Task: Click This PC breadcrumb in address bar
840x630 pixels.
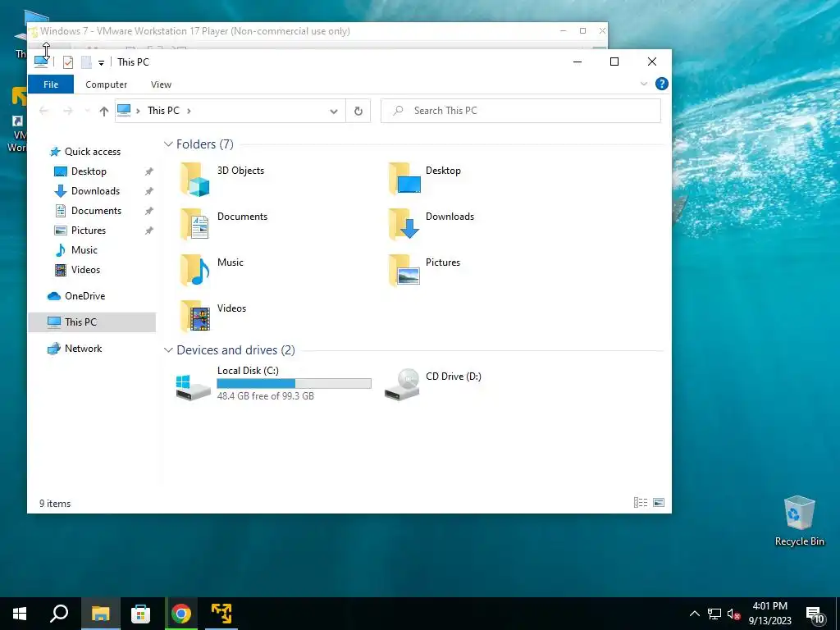Action: [163, 111]
